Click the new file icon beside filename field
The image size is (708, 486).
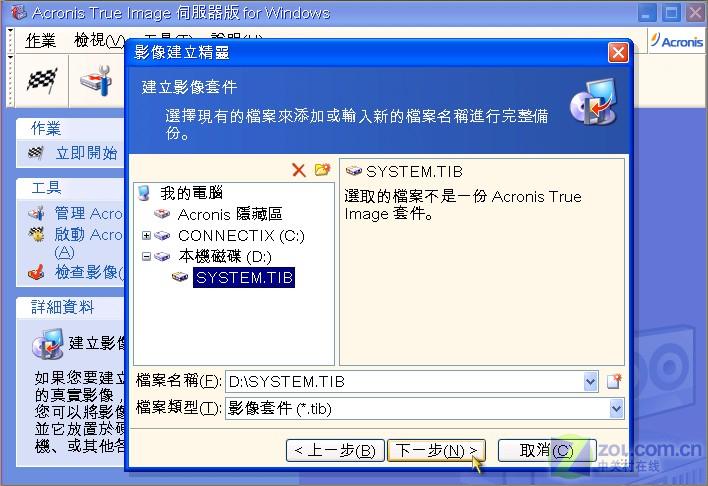(614, 381)
